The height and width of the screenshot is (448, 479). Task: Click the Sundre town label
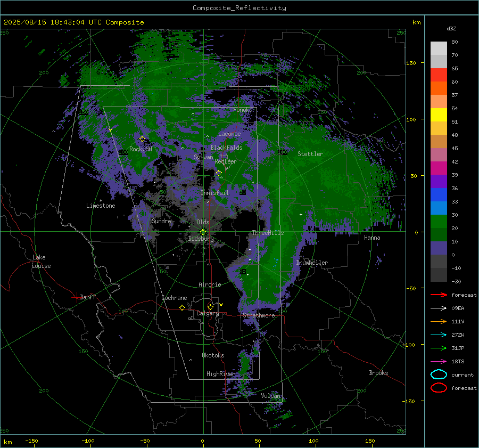coord(161,221)
